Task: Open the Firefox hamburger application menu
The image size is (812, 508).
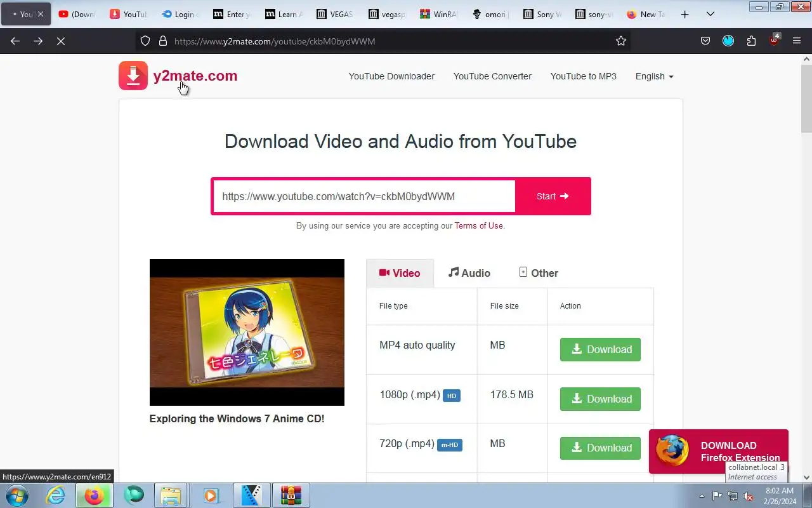Action: click(797, 41)
